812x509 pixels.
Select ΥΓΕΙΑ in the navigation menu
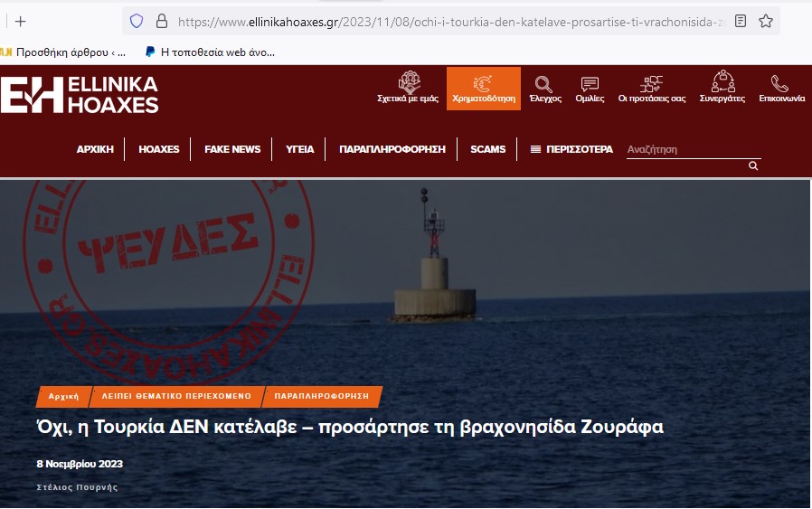point(300,149)
